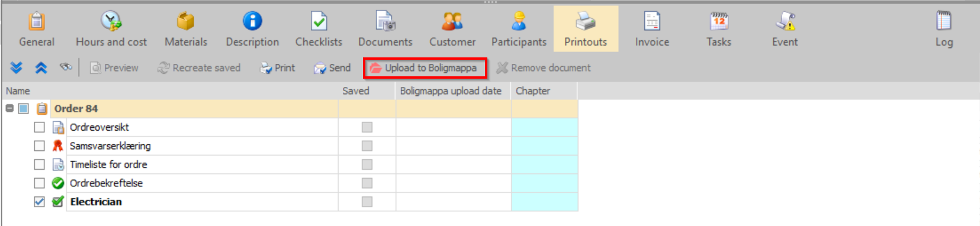Toggle Saved box for Samsvarserklæring
Image resolution: width=980 pixels, height=226 pixels.
click(x=367, y=146)
